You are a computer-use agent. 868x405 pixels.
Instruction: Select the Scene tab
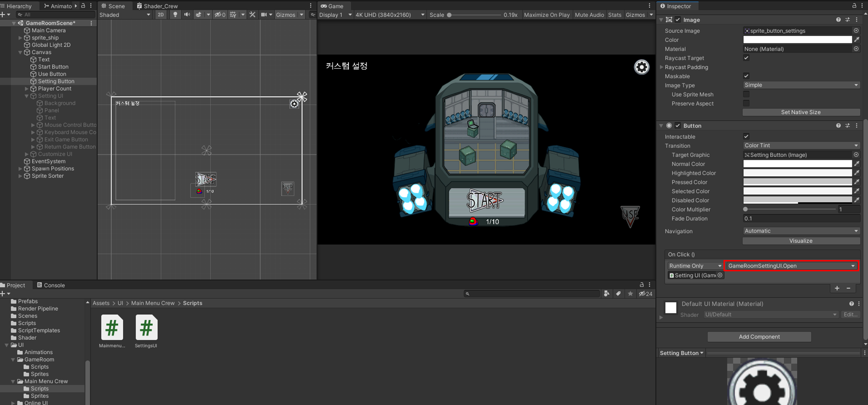(113, 6)
